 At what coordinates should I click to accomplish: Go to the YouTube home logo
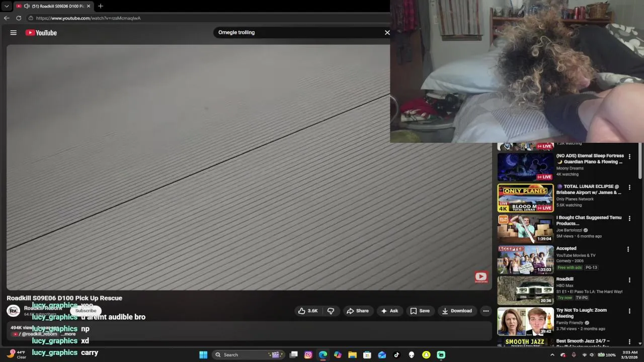click(x=41, y=33)
